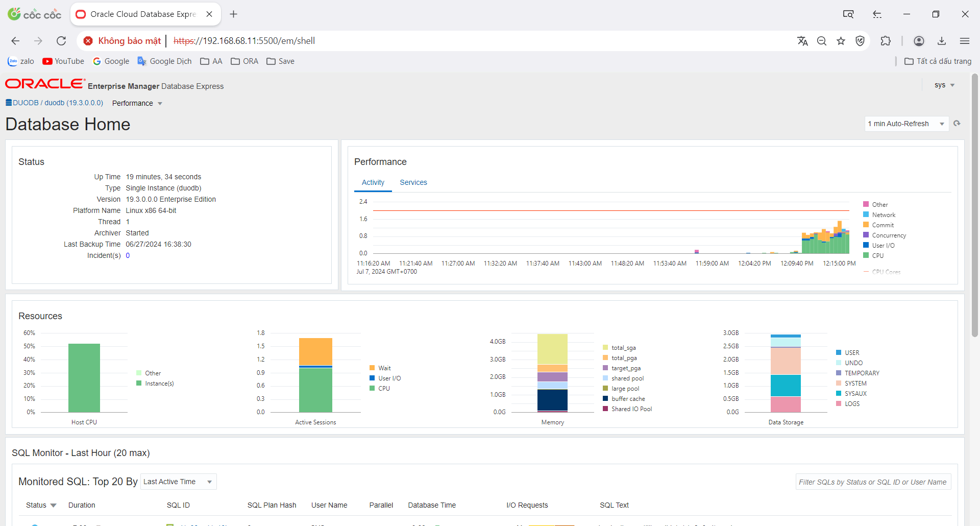
Task: Open the 1 min Auto-Refresh dropdown
Action: tap(906, 124)
